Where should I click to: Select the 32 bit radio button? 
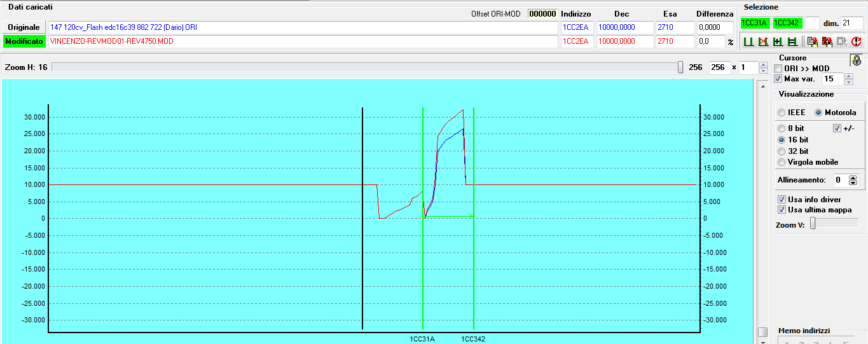tap(782, 151)
